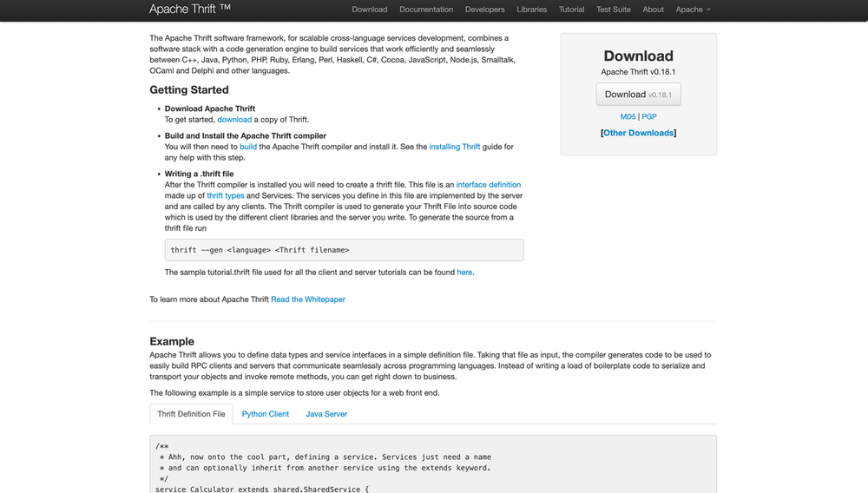Switch to the Python Client tab

point(265,414)
